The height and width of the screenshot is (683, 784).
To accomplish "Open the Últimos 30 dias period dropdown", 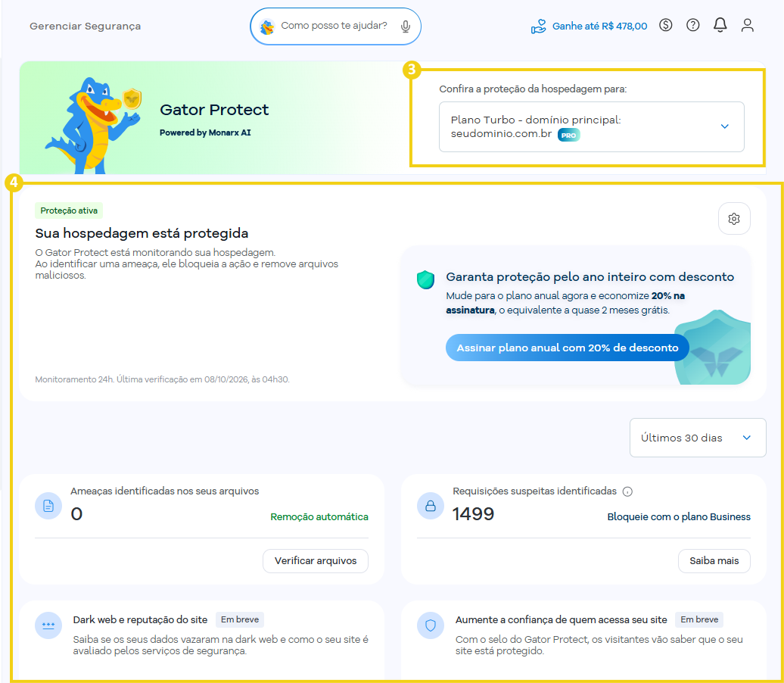I will 698,438.
